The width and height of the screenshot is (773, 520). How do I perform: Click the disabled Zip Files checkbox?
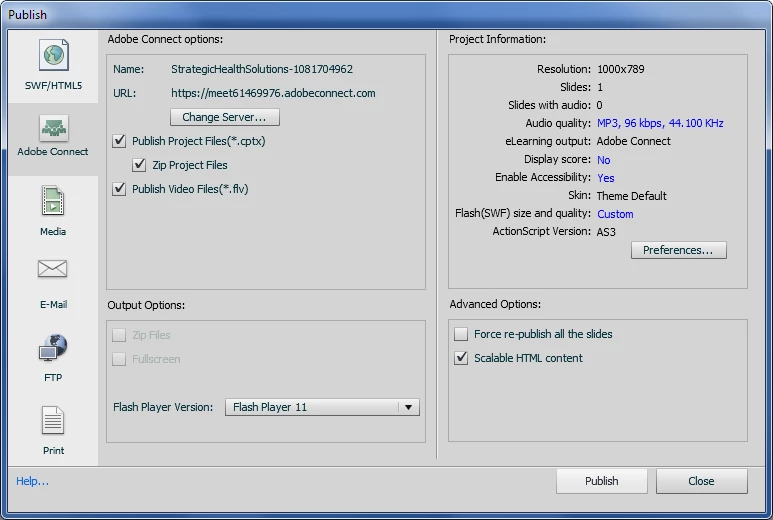pos(119,335)
